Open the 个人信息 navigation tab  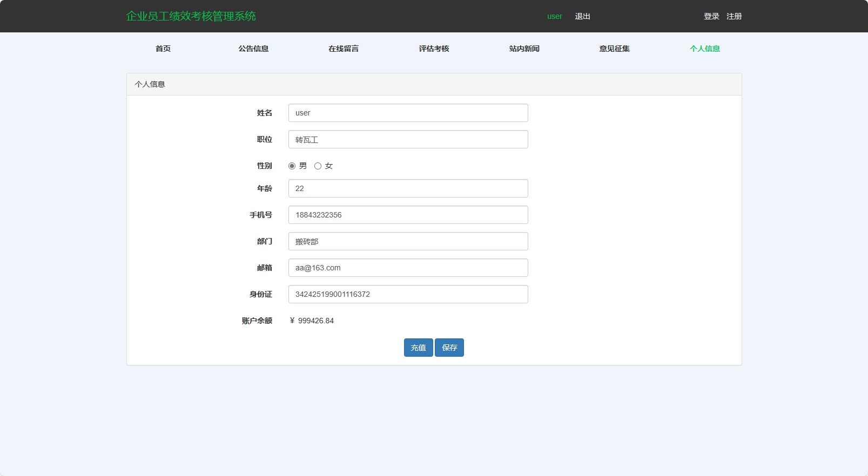click(x=704, y=49)
